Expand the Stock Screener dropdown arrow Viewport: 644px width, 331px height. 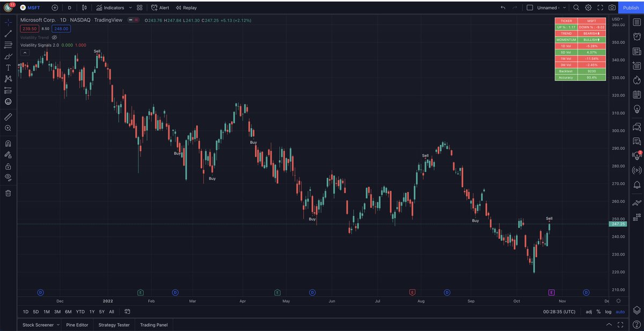[x=58, y=325]
